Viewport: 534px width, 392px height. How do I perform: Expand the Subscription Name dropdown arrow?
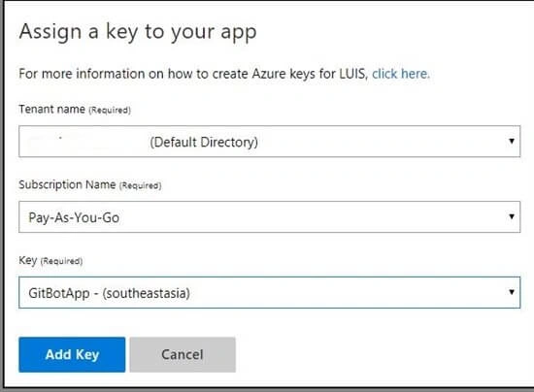[511, 216]
